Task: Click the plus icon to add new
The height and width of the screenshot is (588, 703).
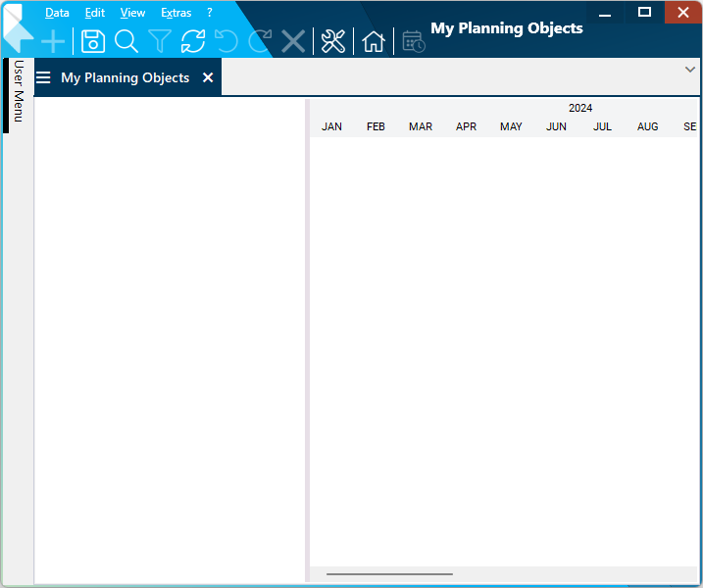Action: (x=53, y=41)
